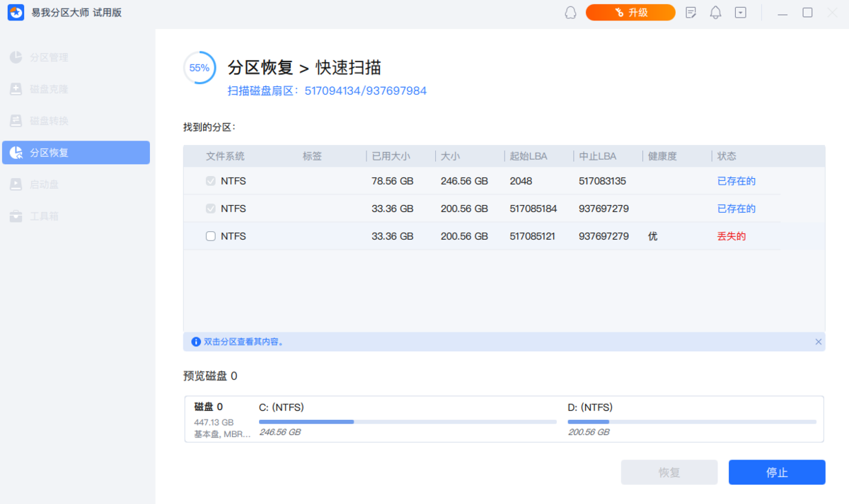Click the 已存在的 status link on first row
Screen dimensions: 849x504
[736, 181]
